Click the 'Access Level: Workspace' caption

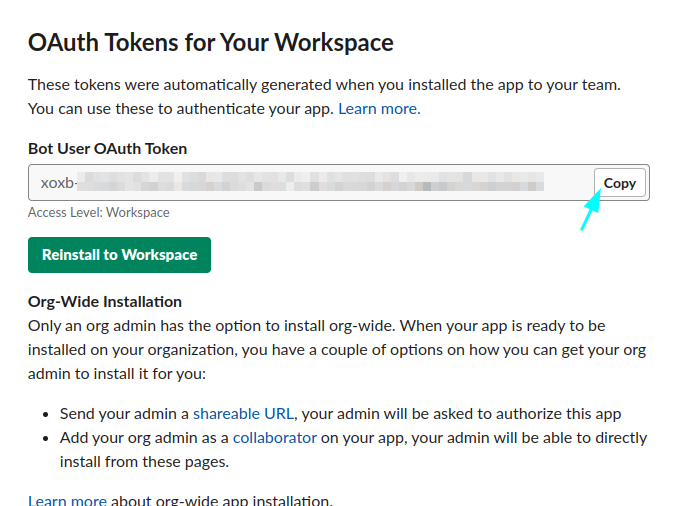pyautogui.click(x=99, y=212)
